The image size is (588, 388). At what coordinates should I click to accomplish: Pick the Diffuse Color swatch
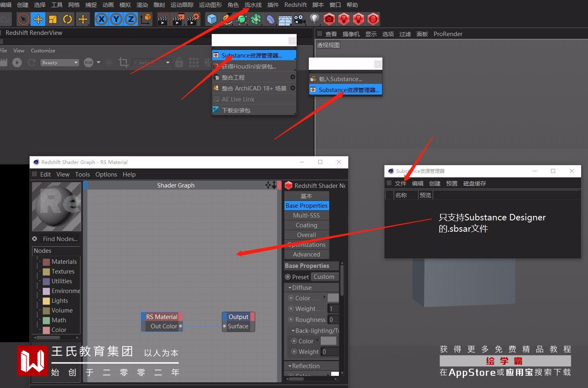pos(333,298)
